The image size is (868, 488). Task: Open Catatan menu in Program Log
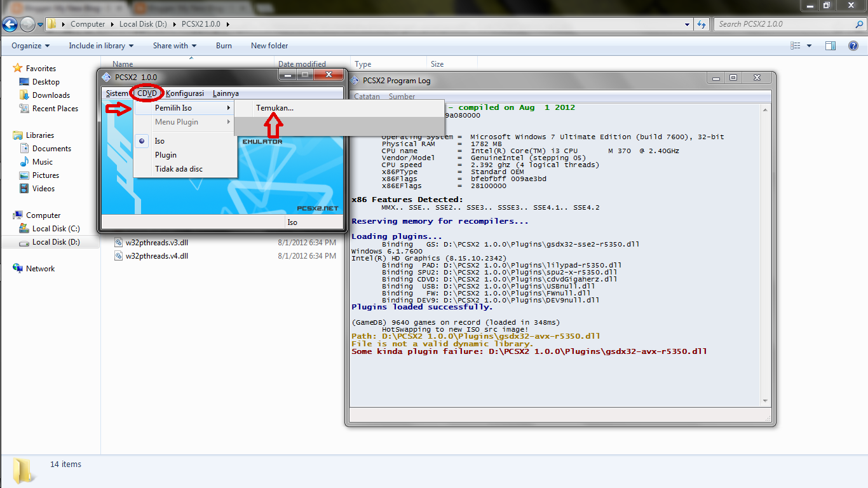(367, 97)
